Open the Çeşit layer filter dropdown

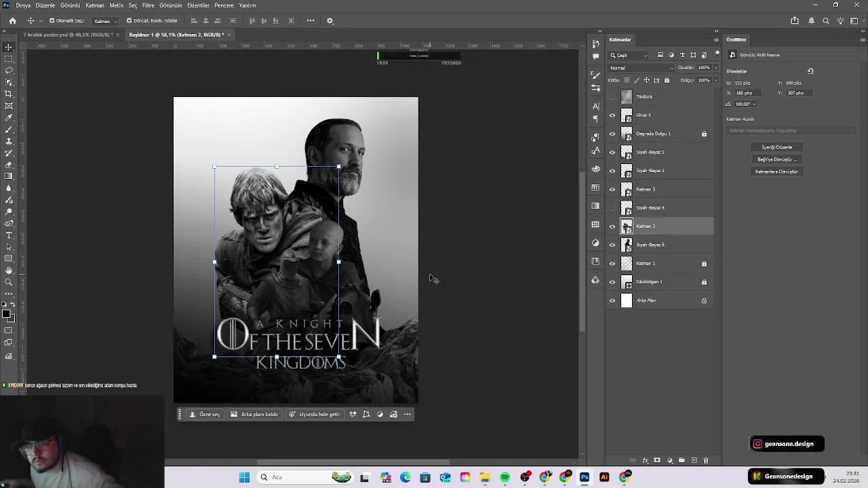pyautogui.click(x=629, y=55)
